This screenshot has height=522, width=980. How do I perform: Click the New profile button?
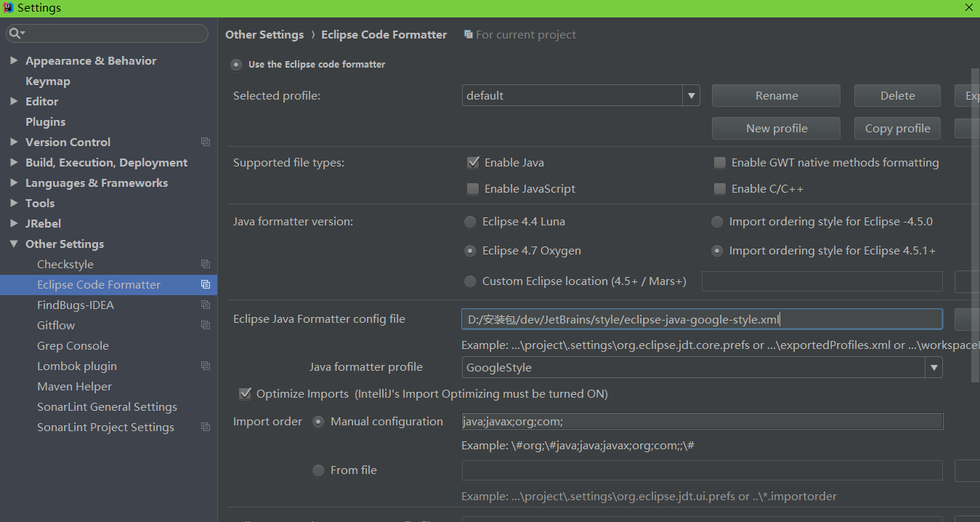tap(775, 128)
